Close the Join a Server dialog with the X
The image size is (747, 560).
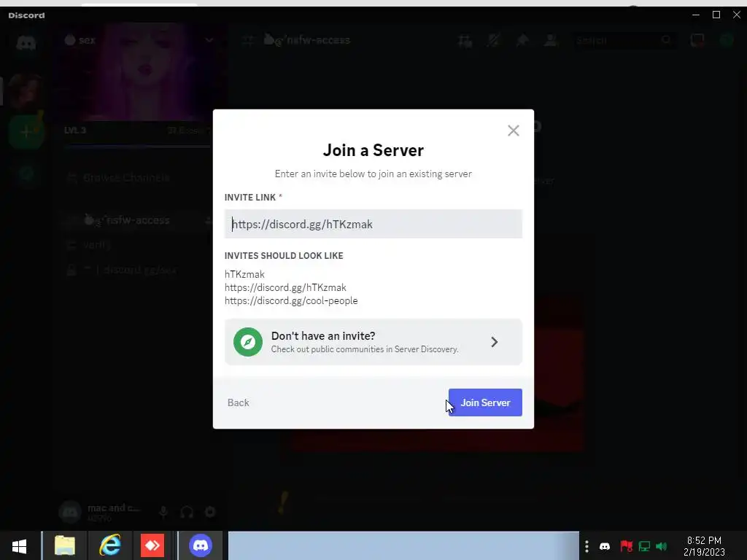pyautogui.click(x=513, y=131)
